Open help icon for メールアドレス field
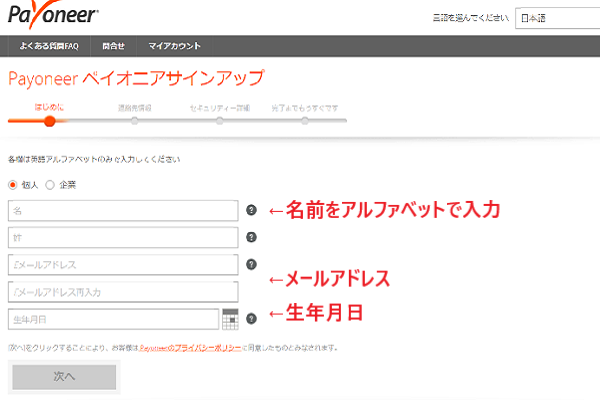 pyautogui.click(x=251, y=264)
